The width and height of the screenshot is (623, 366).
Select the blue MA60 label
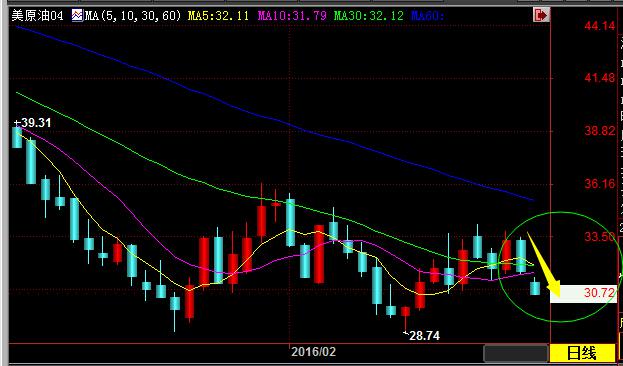click(428, 16)
